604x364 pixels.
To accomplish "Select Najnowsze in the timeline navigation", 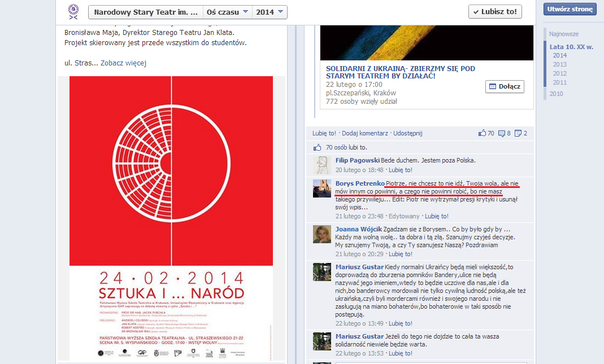I will [564, 34].
